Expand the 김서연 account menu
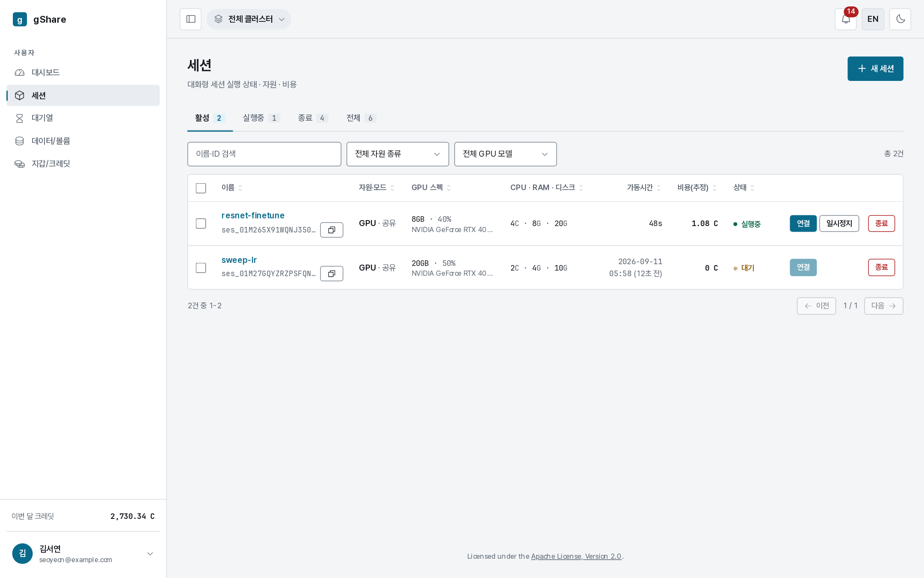The image size is (924, 578). coord(83,554)
